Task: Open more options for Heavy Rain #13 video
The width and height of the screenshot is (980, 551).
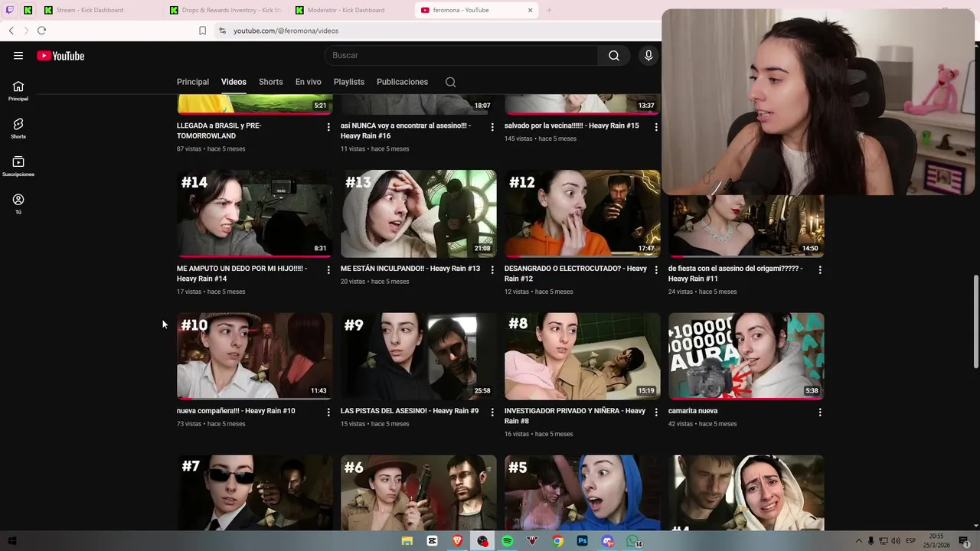Action: click(x=492, y=269)
